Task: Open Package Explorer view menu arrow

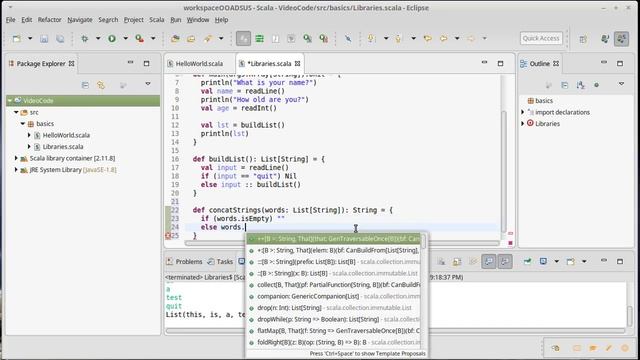Action: [x=148, y=84]
